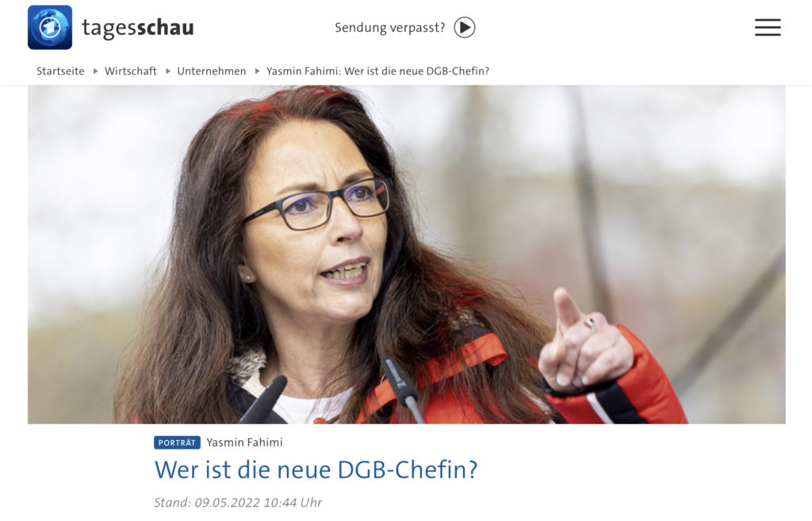
Task: Go to Startseite in breadcrumb
Action: click(60, 71)
